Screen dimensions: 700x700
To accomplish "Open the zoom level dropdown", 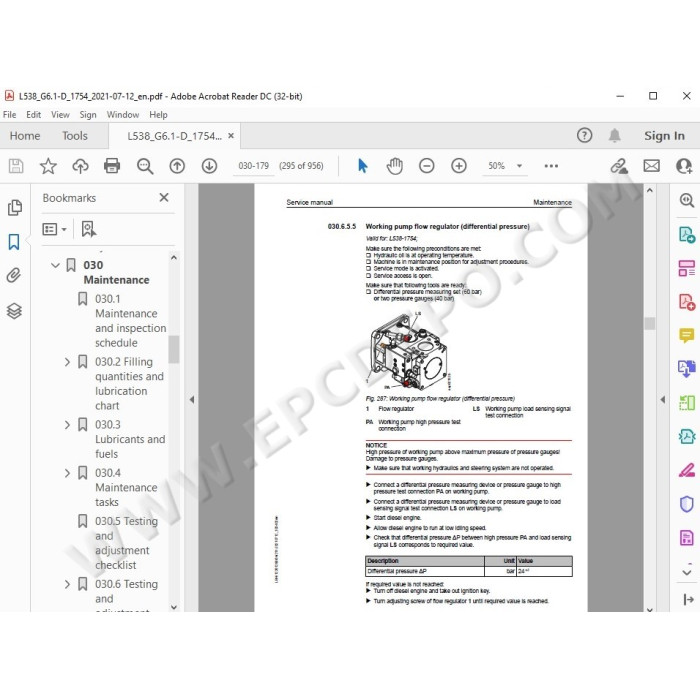I will (519, 166).
